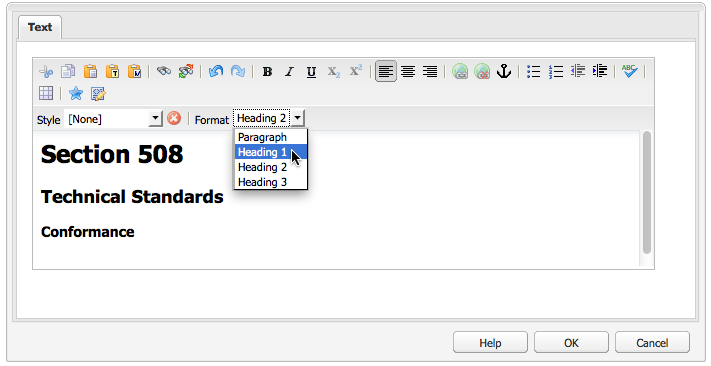Click the Style dropdown arrow
This screenshot has width=711, height=366.
click(x=155, y=119)
